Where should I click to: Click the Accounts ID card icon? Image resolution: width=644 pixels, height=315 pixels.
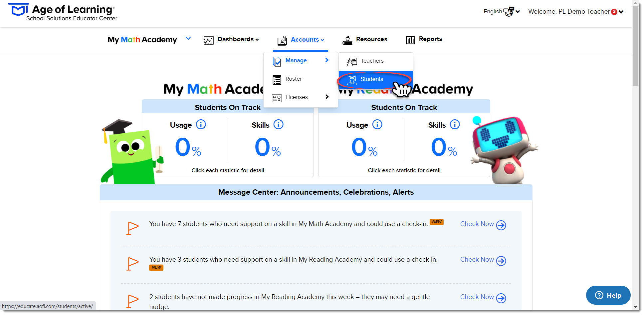coord(282,41)
